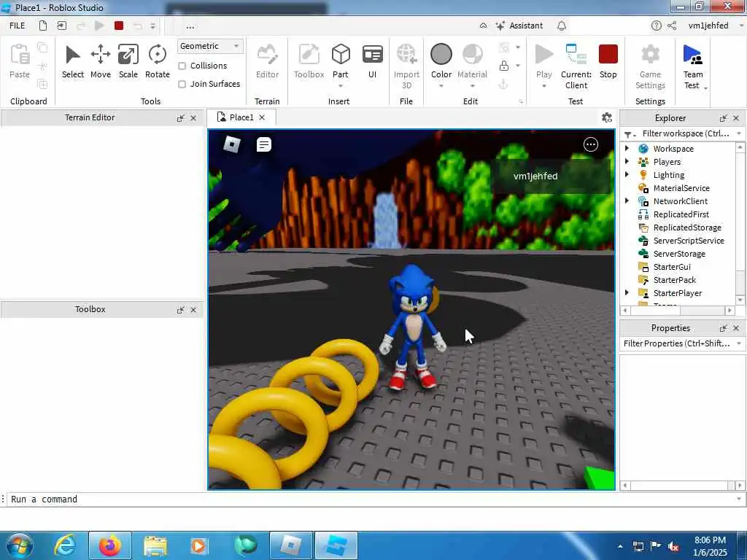The width and height of the screenshot is (747, 560).
Task: Select ServerScriptService in Explorer
Action: [x=689, y=241]
